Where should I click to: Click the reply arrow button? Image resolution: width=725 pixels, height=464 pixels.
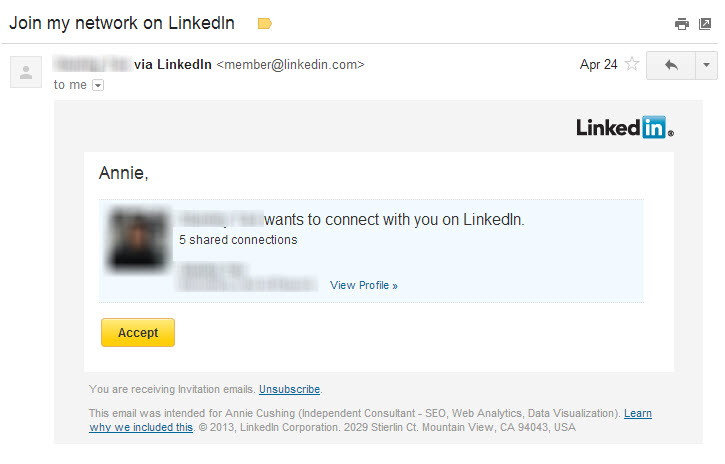tap(670, 65)
